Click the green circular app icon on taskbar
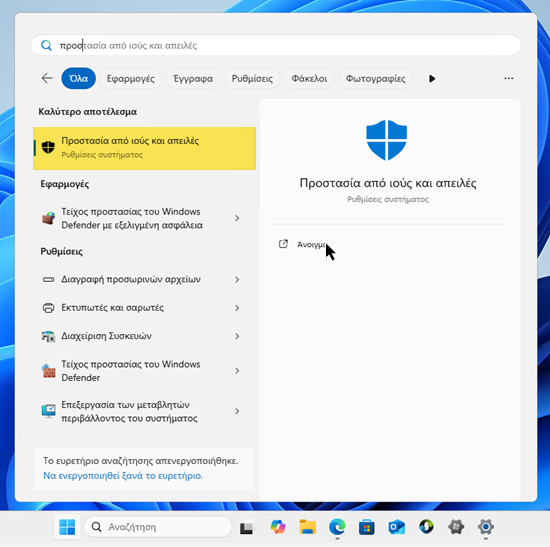This screenshot has width=550, height=547. tap(427, 527)
